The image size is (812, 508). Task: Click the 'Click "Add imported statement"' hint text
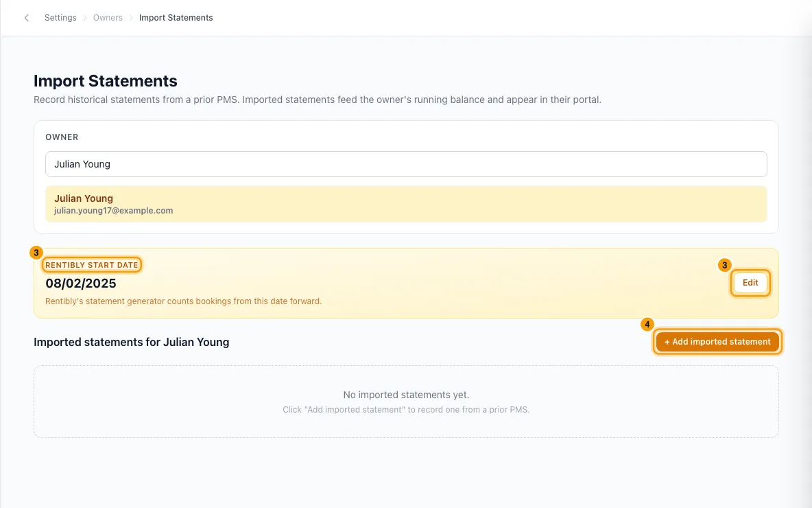[406, 410]
